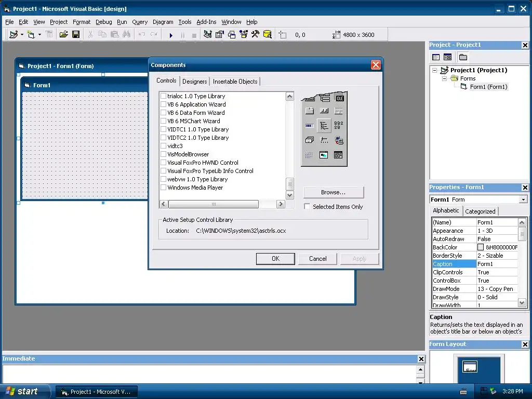Open the Menu Editor toolbar icon
The image size is (532, 399).
(49, 35)
